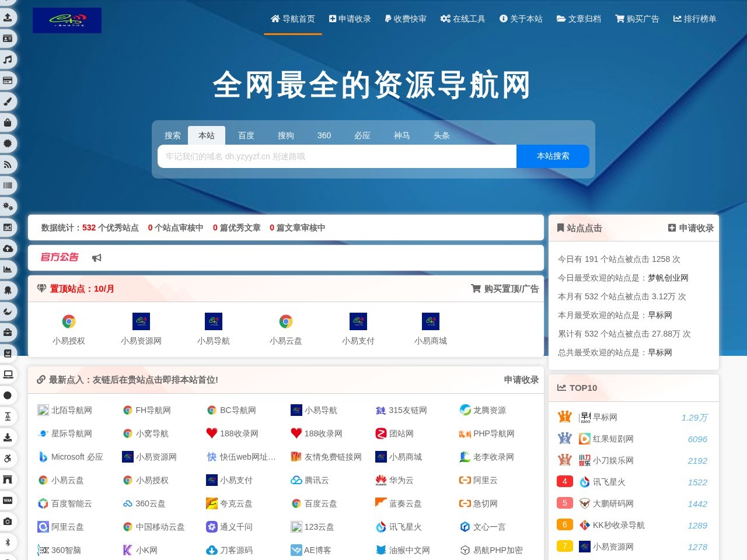Viewport: 747px width, 560px height.
Task: Click 申请收录 in 最新点入 header
Action: pyautogui.click(x=521, y=380)
